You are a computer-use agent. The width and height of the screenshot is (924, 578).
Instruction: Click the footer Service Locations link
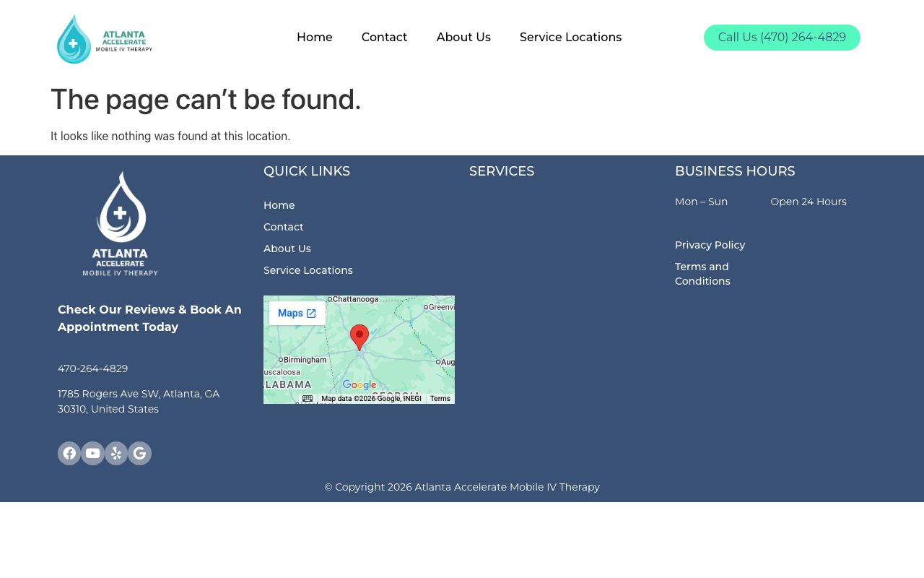point(308,270)
